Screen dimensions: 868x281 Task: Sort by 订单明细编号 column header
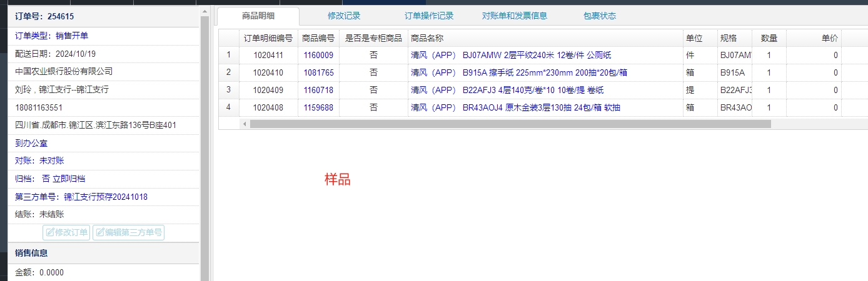[268, 38]
